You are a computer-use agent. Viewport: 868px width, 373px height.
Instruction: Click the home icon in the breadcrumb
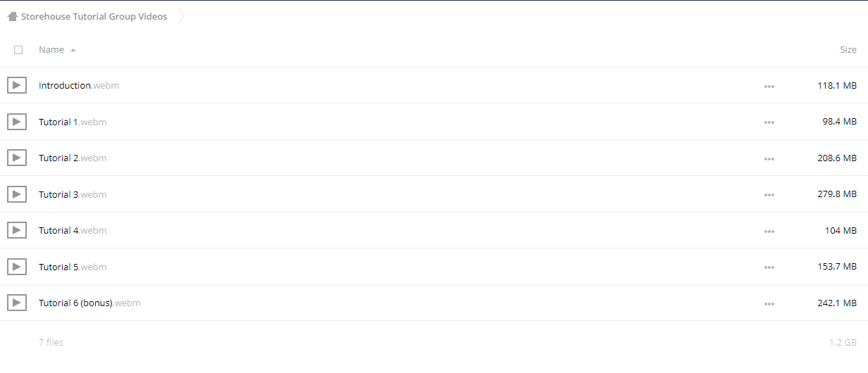tap(12, 16)
